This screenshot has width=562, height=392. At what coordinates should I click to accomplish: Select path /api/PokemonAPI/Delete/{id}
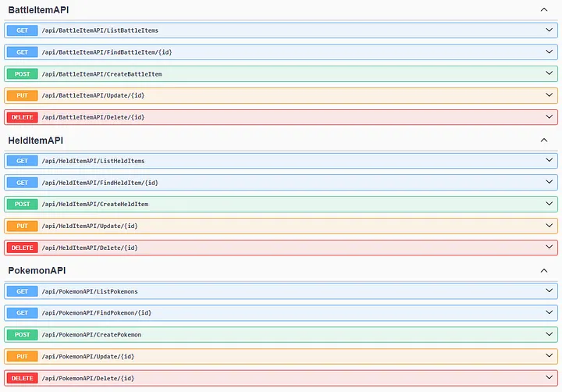(x=88, y=378)
